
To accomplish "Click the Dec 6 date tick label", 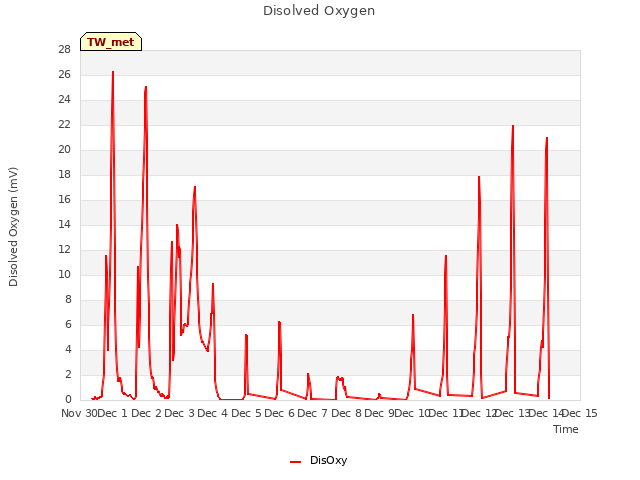I will click(x=279, y=413).
